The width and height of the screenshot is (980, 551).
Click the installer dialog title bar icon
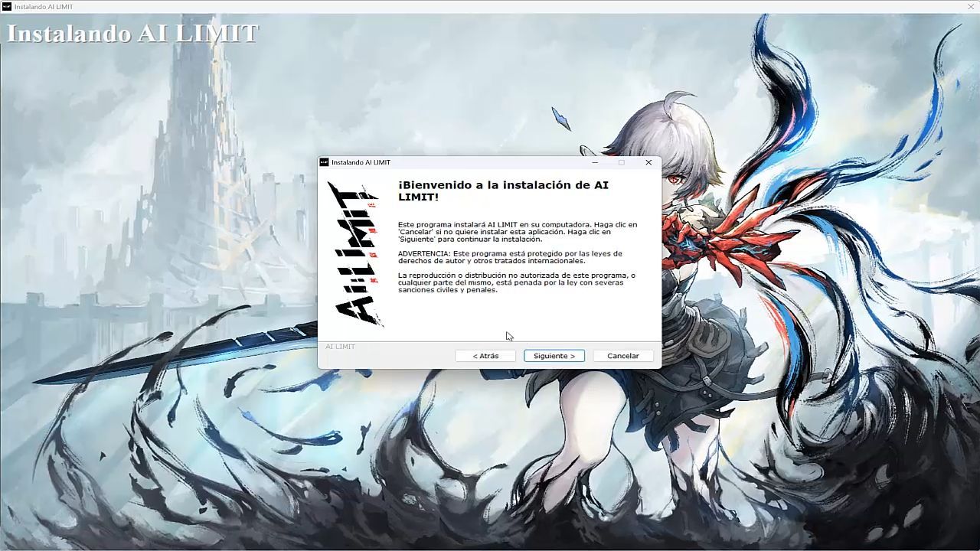click(324, 162)
